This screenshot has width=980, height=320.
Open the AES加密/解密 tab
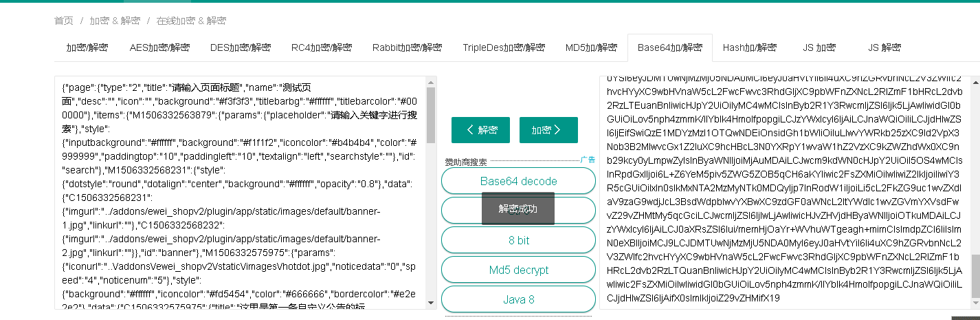click(x=159, y=47)
